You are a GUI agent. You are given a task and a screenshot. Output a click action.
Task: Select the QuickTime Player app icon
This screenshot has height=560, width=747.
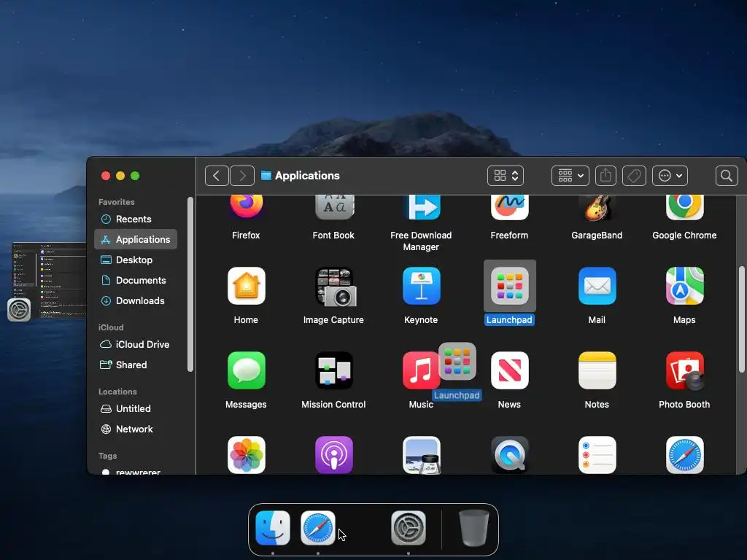[x=509, y=455]
